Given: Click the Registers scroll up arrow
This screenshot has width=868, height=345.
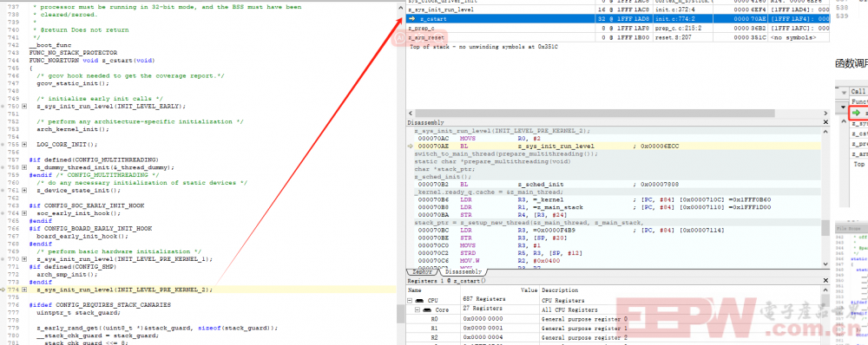Looking at the screenshot, I should pyautogui.click(x=825, y=290).
